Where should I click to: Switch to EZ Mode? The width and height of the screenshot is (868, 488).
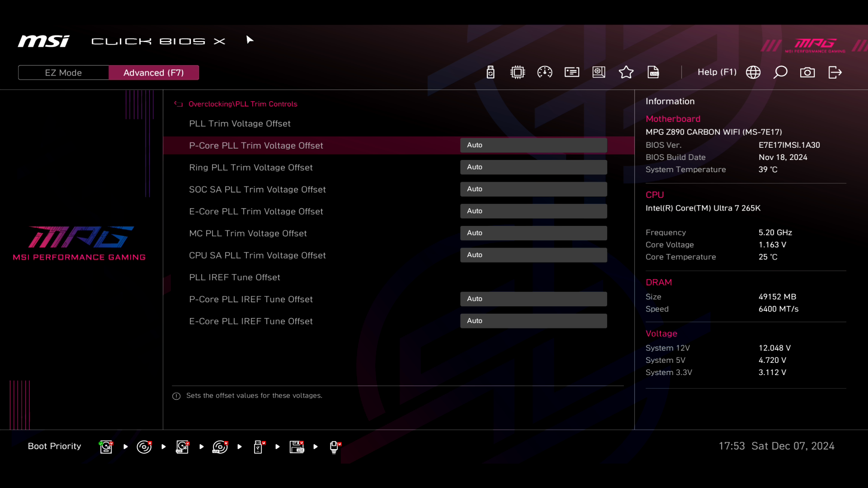[x=63, y=73]
